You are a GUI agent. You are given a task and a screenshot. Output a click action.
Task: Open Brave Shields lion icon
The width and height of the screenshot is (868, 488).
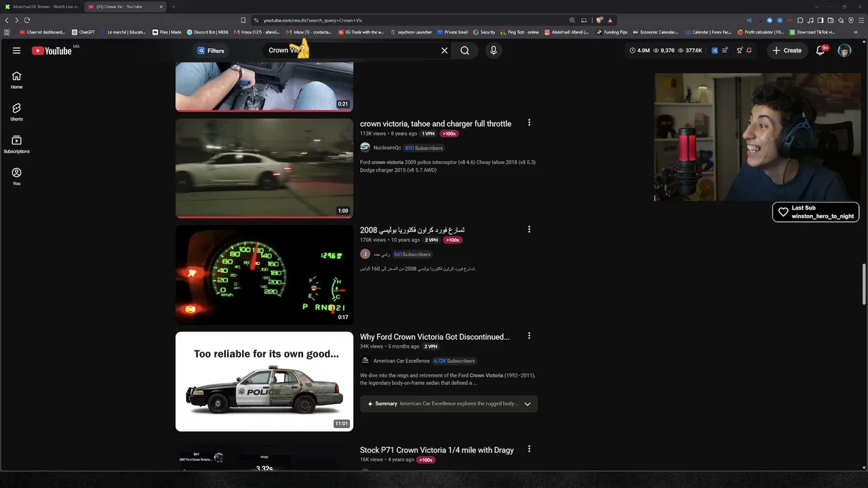click(599, 20)
